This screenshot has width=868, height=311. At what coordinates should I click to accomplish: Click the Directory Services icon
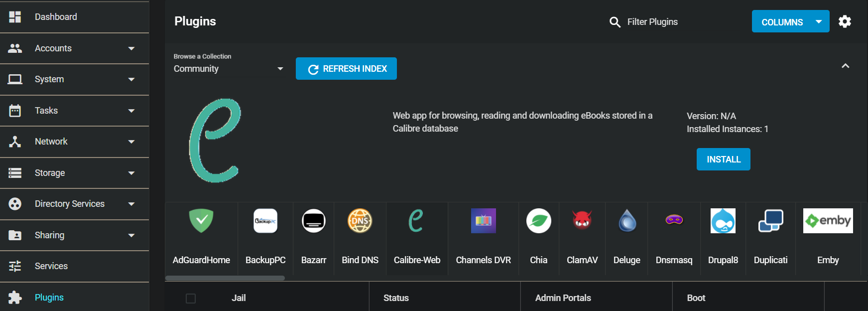(15, 204)
